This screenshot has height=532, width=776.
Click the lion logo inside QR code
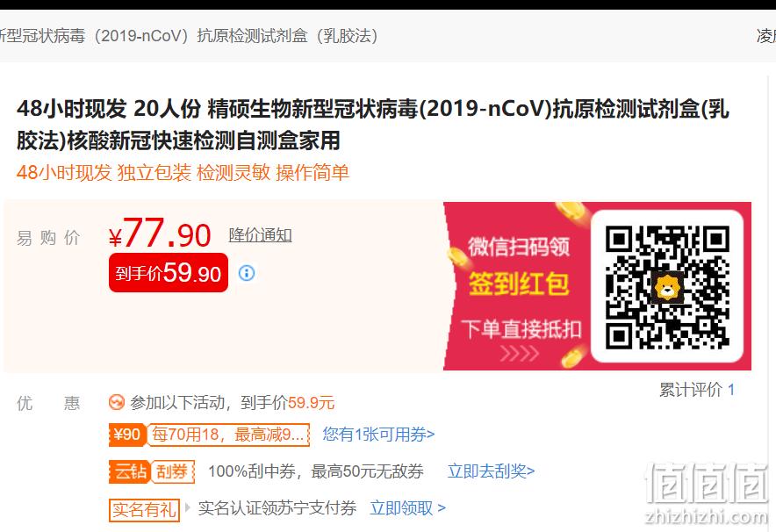tap(667, 288)
